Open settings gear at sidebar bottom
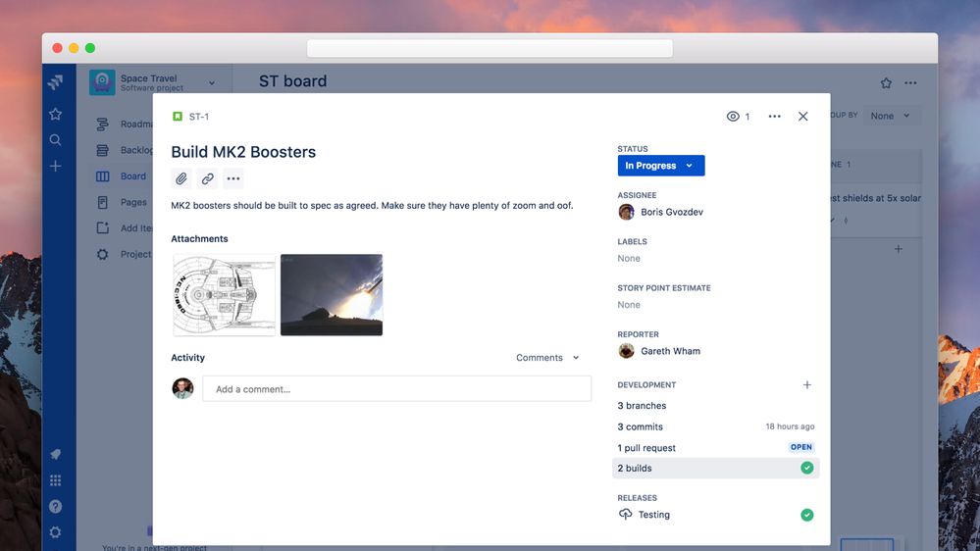This screenshot has width=980, height=551. coord(56,532)
